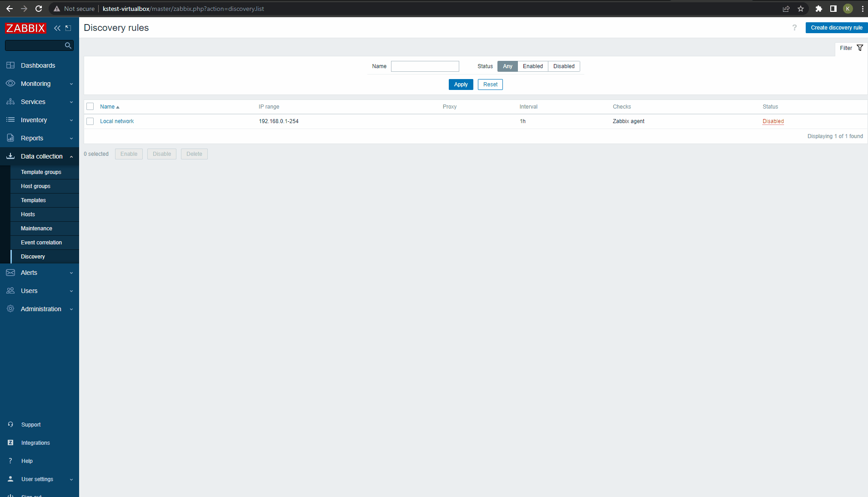Check the select-all checkbox in table header
This screenshot has height=497, width=868.
[90, 107]
